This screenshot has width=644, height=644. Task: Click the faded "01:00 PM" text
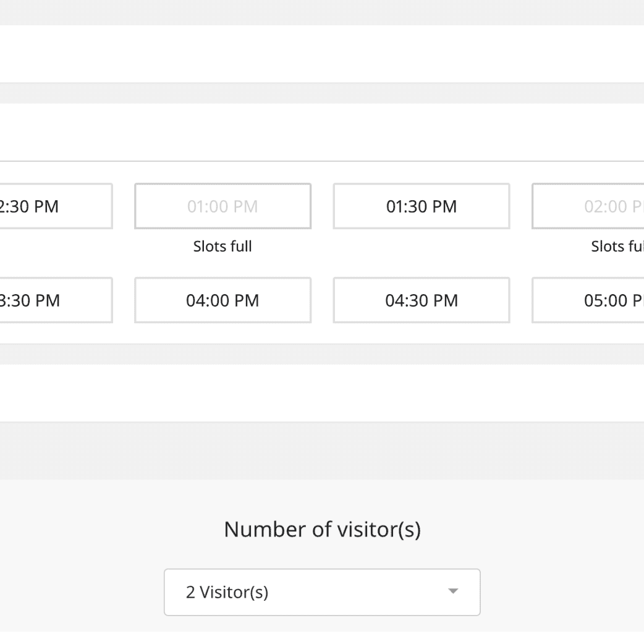click(222, 207)
